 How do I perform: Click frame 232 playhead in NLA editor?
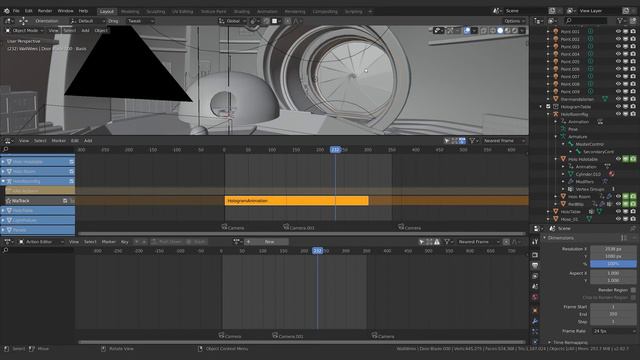335,150
